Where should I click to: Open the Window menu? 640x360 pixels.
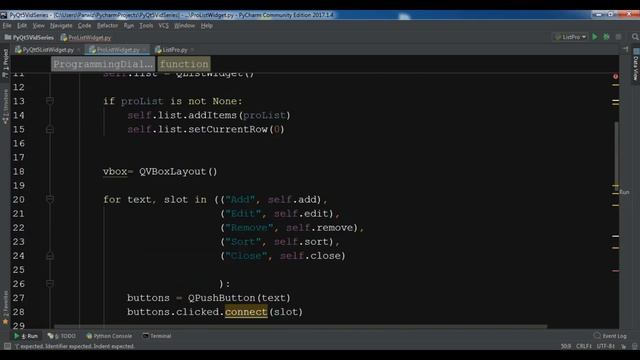(x=184, y=26)
